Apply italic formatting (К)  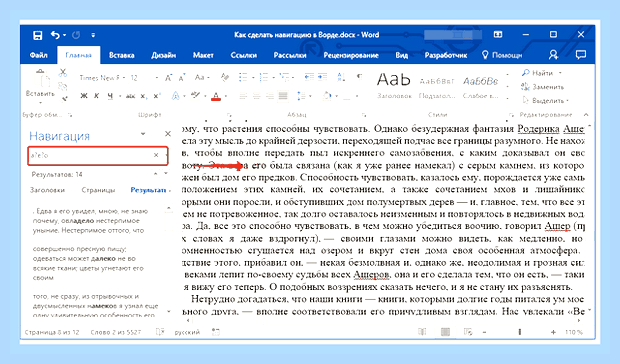point(96,96)
